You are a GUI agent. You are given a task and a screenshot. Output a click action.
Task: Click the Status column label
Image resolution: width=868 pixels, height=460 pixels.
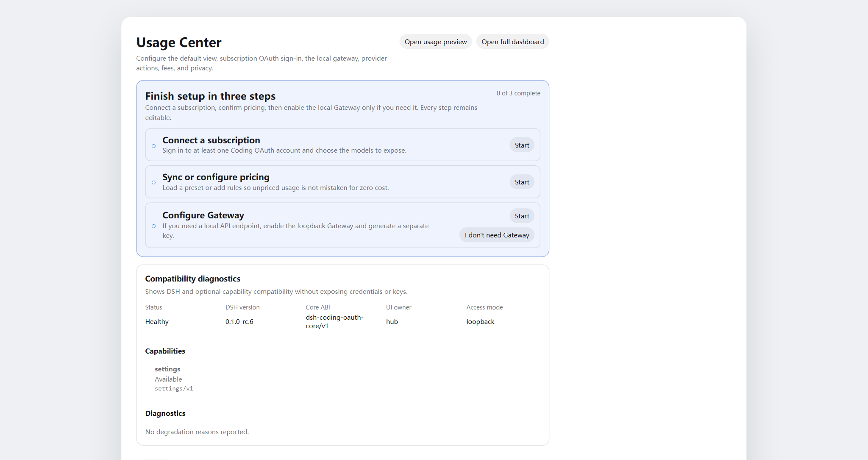(153, 307)
